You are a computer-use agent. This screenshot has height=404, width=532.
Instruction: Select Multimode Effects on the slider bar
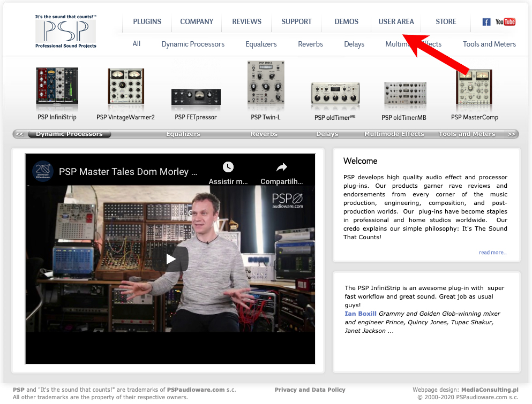click(x=394, y=134)
